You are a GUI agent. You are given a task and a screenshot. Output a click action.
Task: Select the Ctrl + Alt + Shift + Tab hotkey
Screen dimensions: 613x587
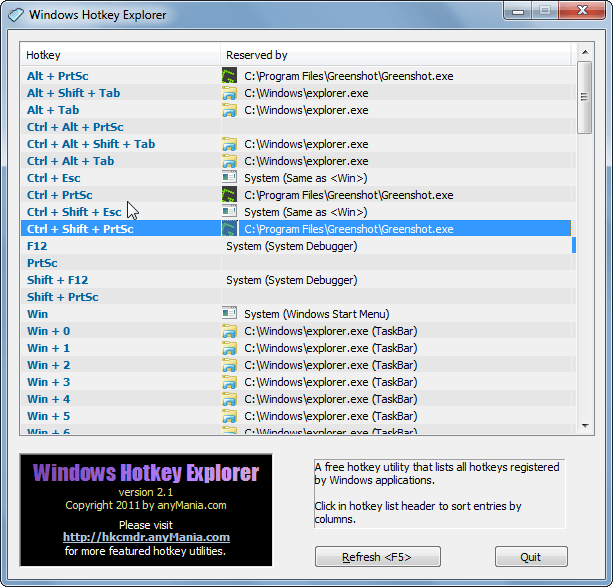tap(91, 144)
